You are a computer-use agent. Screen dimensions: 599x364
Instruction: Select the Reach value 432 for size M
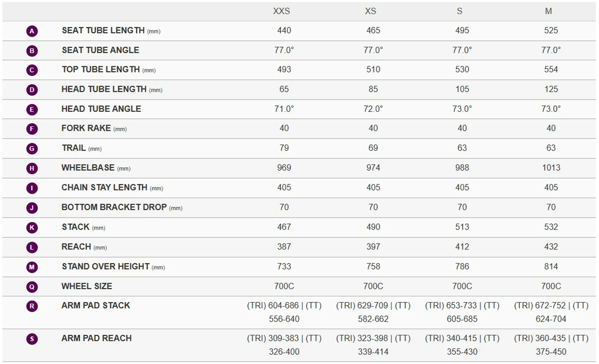pyautogui.click(x=551, y=247)
